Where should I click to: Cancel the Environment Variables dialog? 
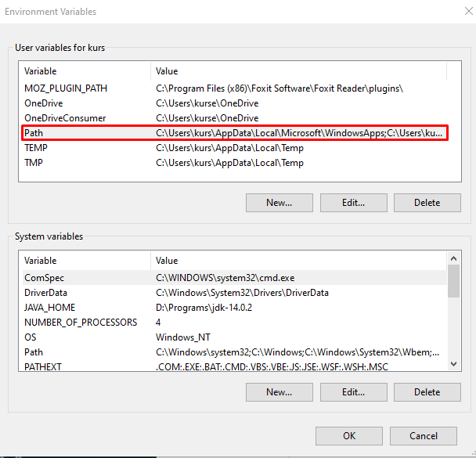(424, 436)
